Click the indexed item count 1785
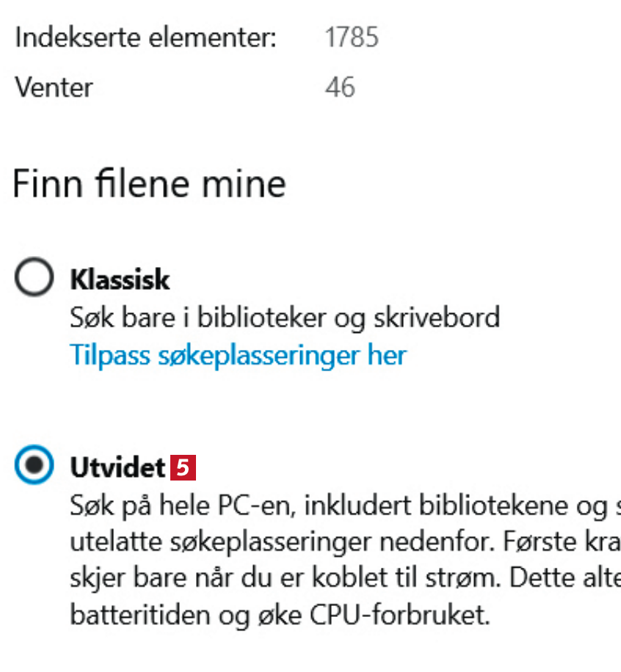The width and height of the screenshot is (621, 672). [352, 38]
